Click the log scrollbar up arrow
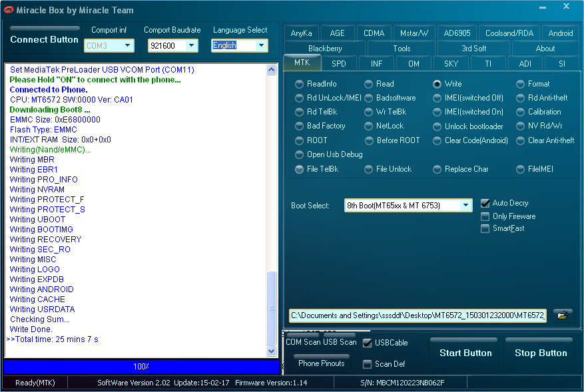The image size is (584, 392). [272, 70]
